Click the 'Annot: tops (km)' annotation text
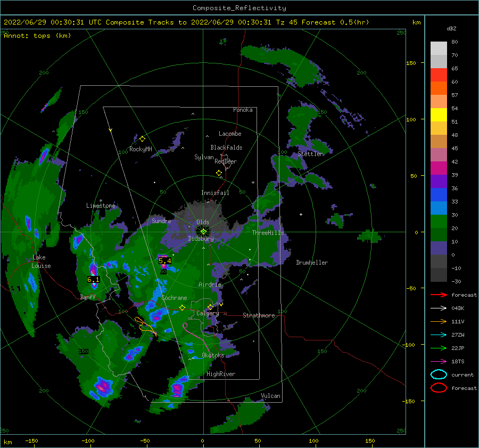This screenshot has height=448, width=479. (x=37, y=36)
